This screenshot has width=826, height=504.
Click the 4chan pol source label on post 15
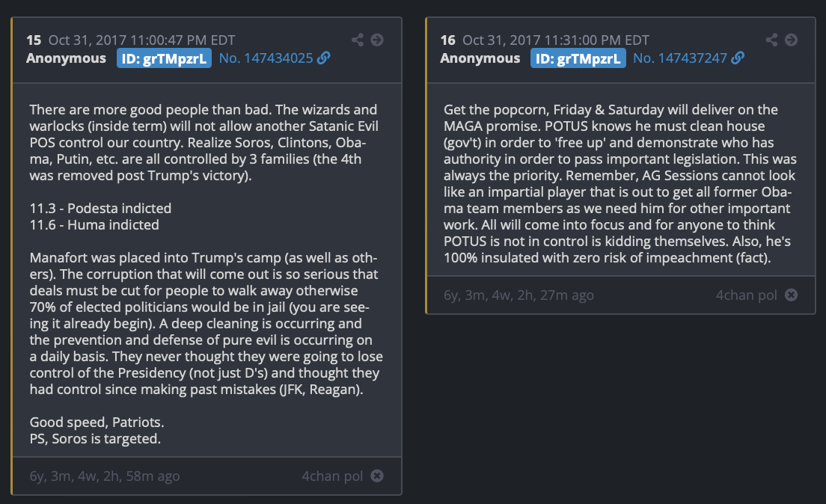click(x=332, y=476)
